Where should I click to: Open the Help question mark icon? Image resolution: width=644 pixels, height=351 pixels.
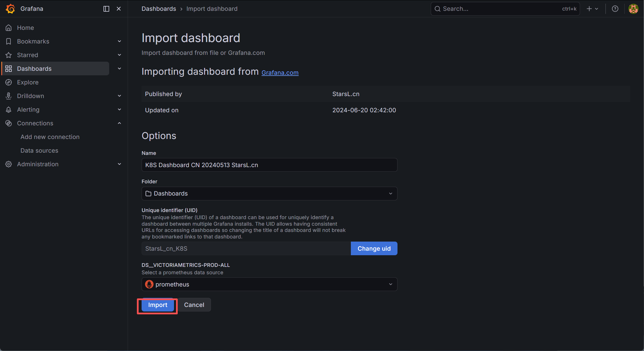[615, 9]
